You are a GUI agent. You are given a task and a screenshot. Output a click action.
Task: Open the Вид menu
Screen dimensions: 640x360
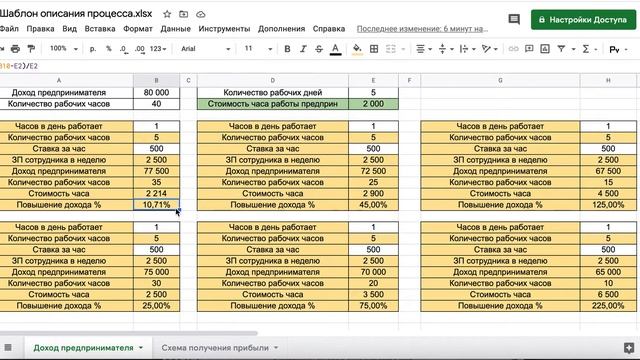(69, 29)
